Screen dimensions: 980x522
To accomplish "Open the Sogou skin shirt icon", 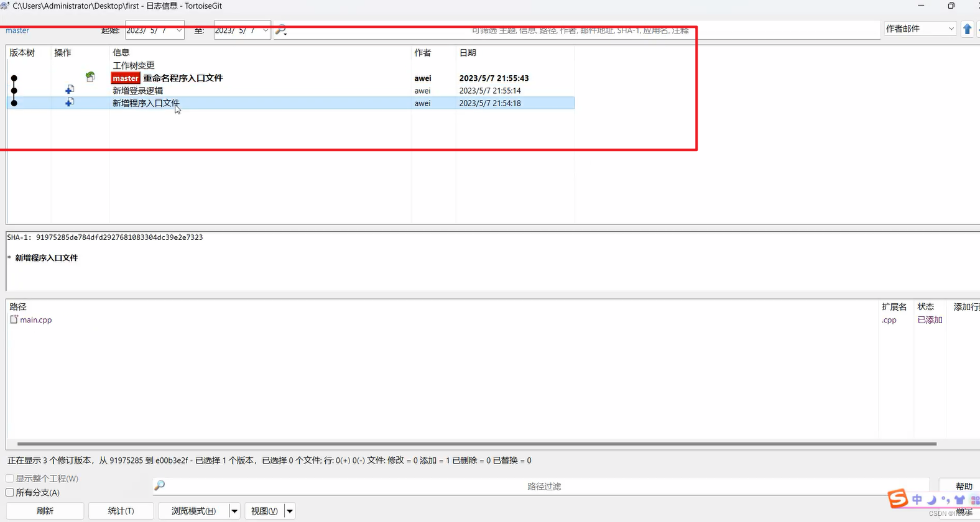I will (x=959, y=500).
